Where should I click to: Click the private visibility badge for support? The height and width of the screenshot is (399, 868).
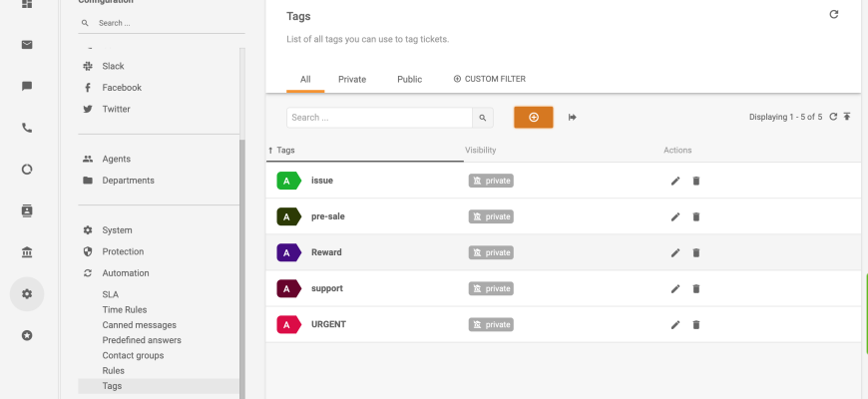[x=491, y=288]
